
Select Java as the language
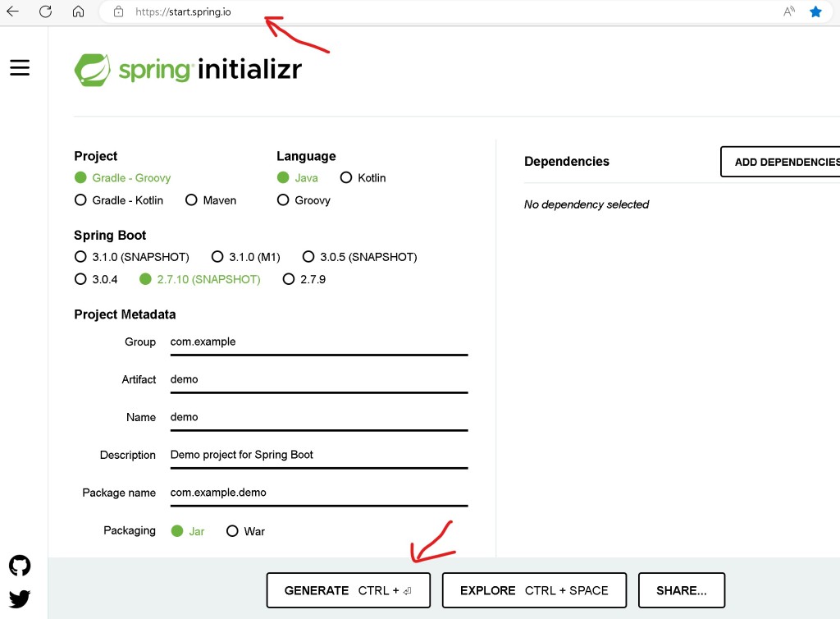tap(297, 177)
